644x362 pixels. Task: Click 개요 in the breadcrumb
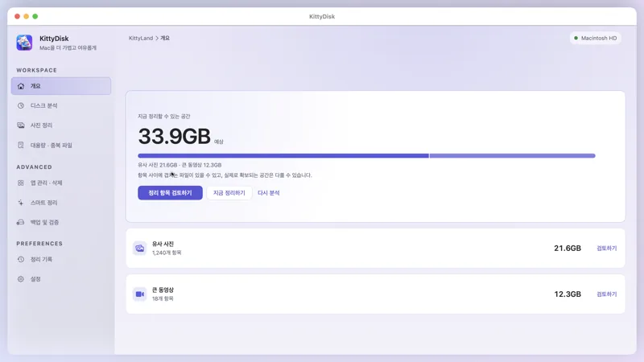165,38
